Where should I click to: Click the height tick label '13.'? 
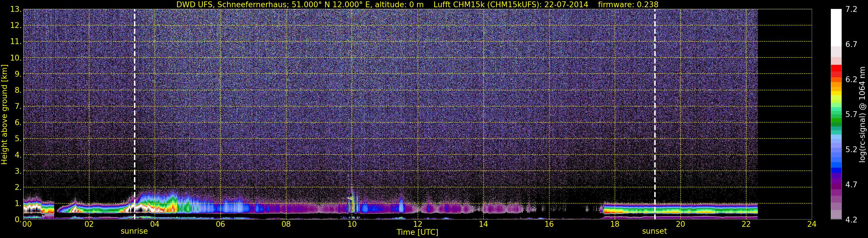[x=16, y=10]
